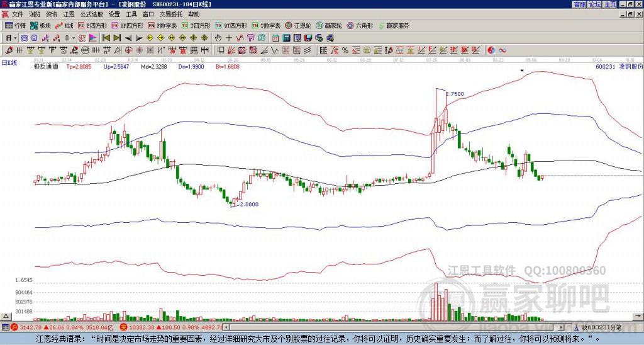
Task: Open the calculator icon
Action: (x=286, y=38)
